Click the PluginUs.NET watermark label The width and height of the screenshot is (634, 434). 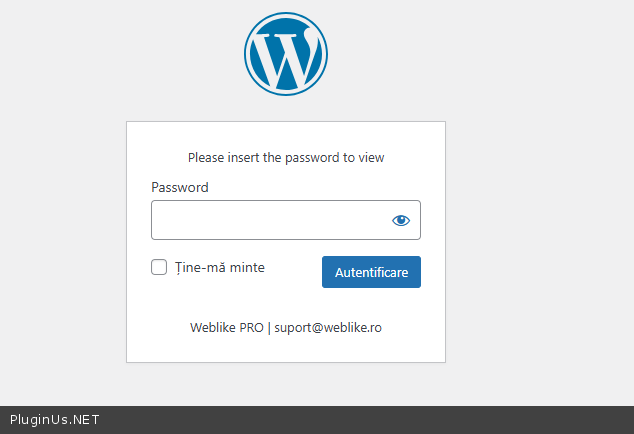[54, 420]
